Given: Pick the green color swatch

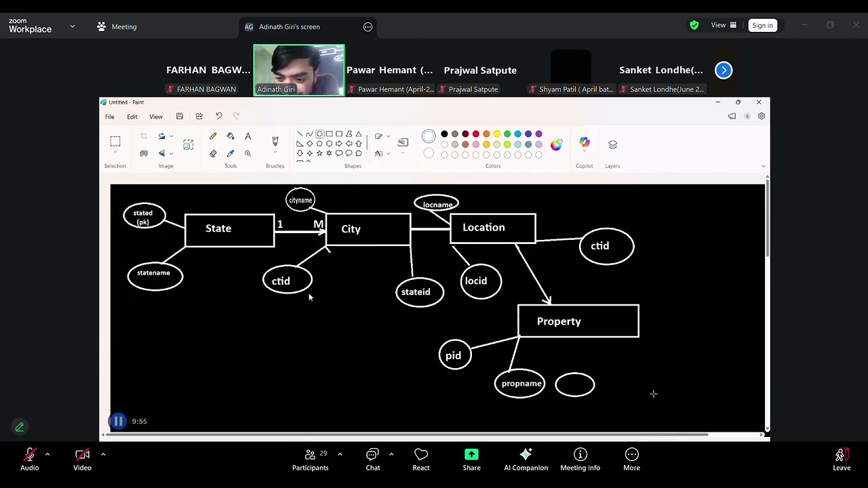Looking at the screenshot, I should coord(507,134).
